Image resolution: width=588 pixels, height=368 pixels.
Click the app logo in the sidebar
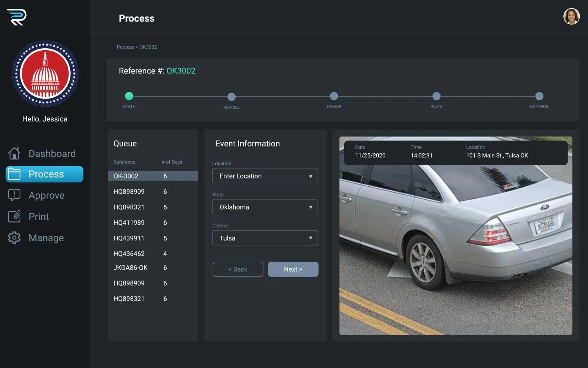(x=16, y=17)
